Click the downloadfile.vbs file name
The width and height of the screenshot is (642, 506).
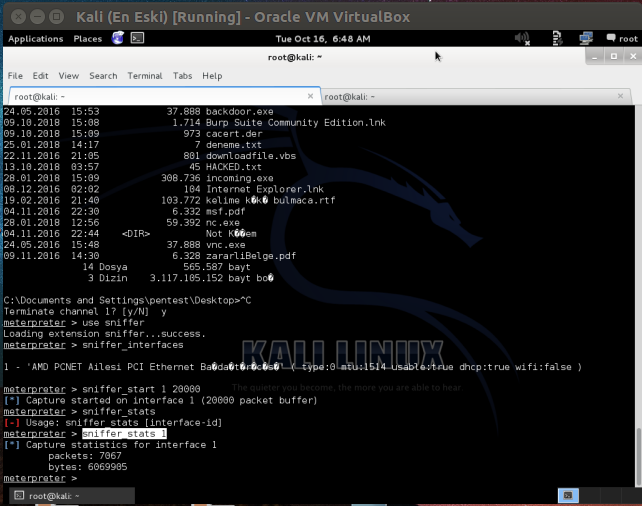(251, 156)
